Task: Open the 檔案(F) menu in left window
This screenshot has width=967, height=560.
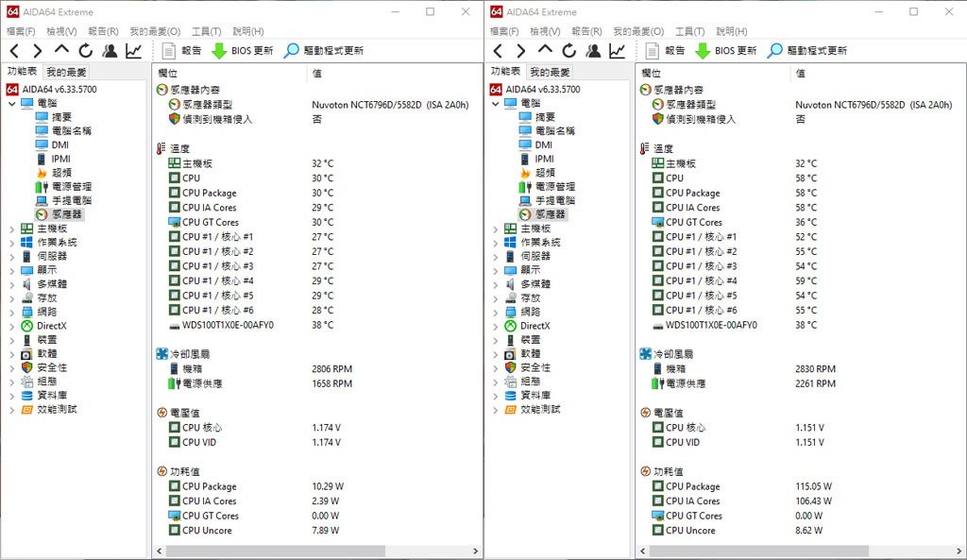Action: coord(21,31)
